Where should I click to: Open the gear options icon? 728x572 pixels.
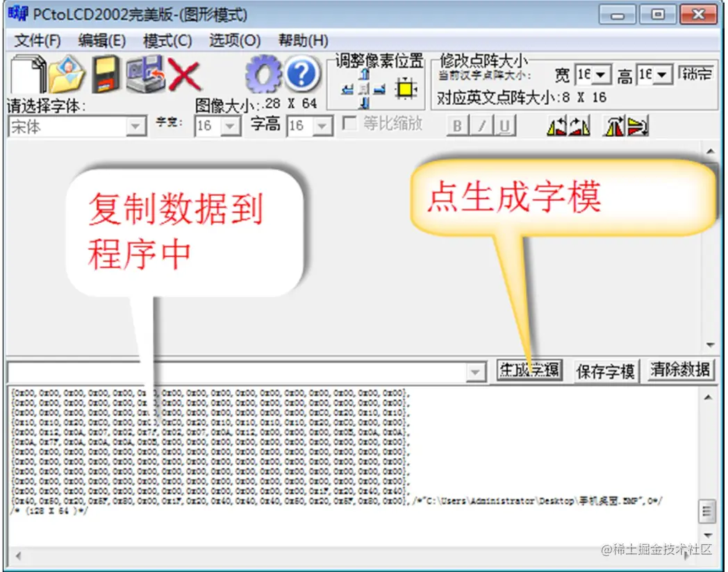(x=263, y=74)
